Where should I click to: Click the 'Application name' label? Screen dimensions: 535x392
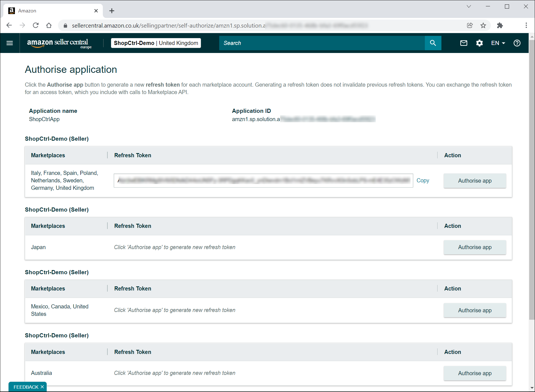pos(53,111)
